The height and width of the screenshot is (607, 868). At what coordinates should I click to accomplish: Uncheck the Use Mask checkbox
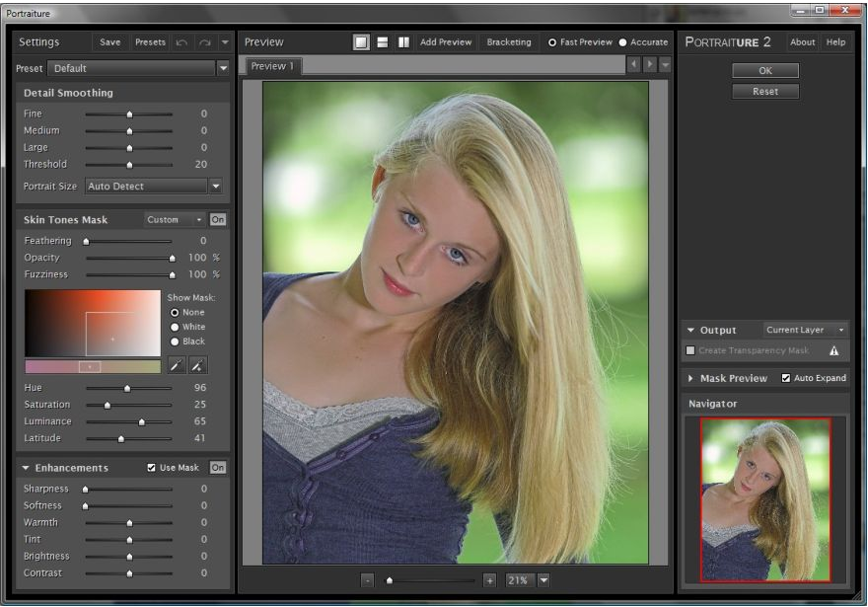tap(151, 468)
